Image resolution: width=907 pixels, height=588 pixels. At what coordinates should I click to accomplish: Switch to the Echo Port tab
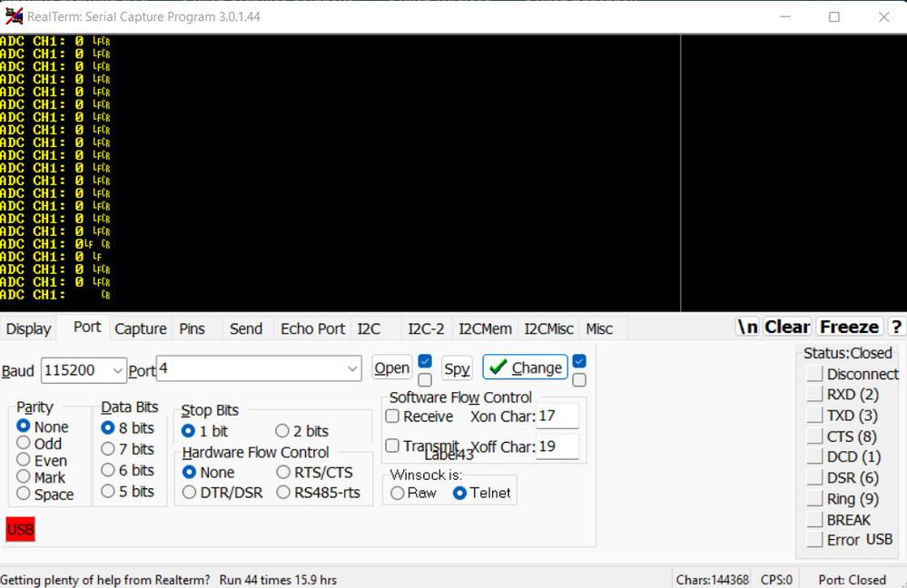[313, 329]
